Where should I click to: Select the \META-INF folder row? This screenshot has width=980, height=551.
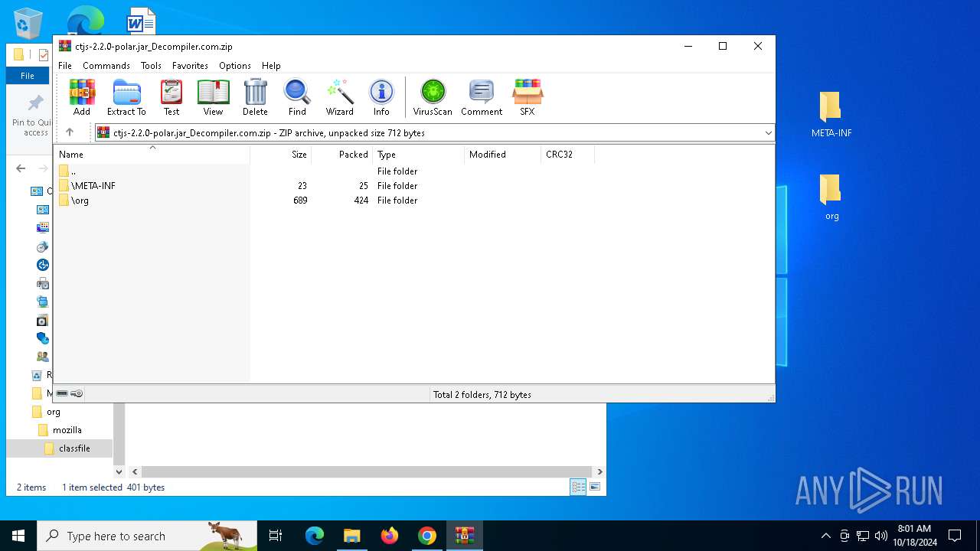pyautogui.click(x=413, y=185)
